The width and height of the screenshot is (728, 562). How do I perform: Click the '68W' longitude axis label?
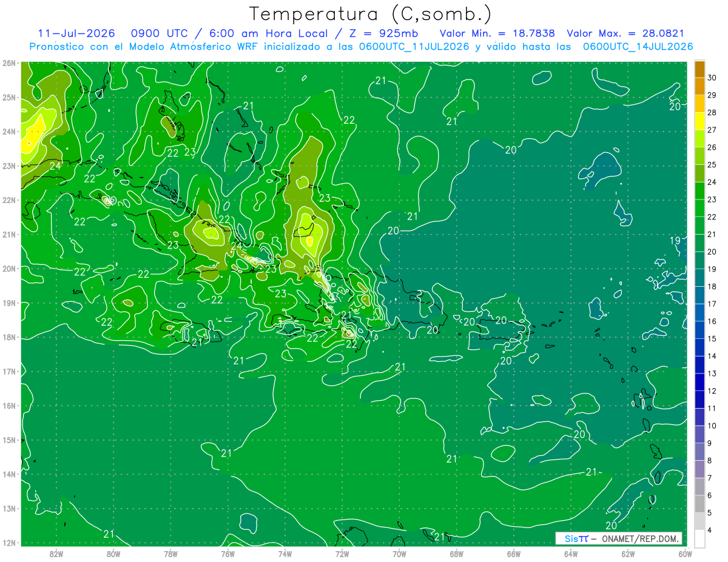click(x=456, y=554)
